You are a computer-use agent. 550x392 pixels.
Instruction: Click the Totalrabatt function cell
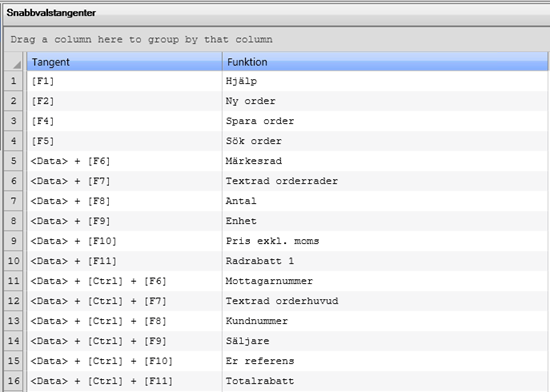385,381
